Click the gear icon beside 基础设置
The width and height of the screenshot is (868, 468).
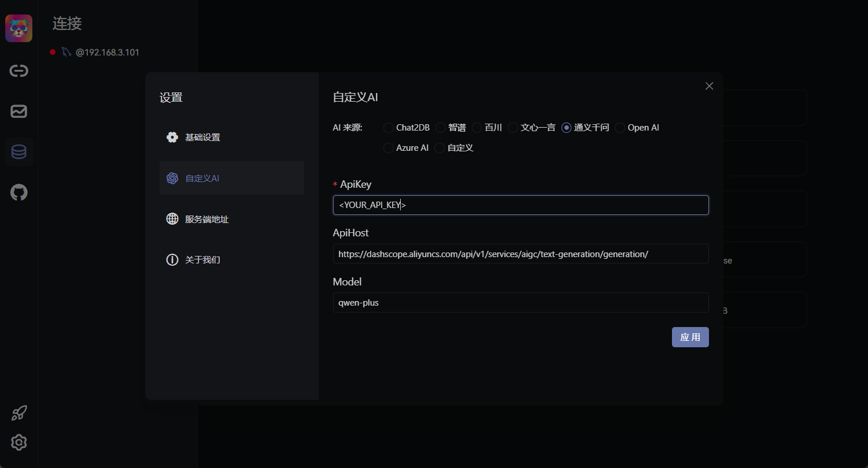click(172, 138)
